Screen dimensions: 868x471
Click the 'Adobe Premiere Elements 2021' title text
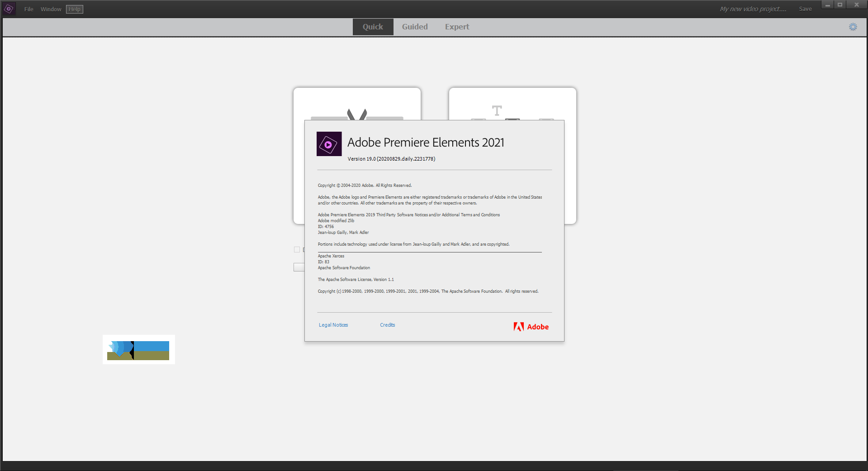[x=426, y=143]
